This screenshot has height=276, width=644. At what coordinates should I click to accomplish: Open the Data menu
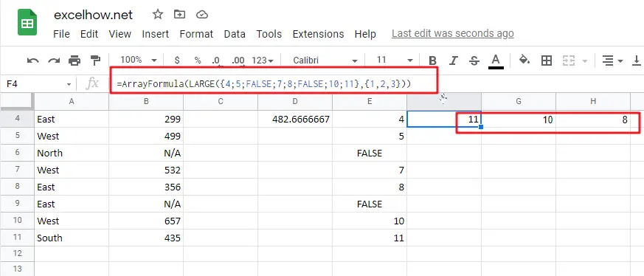pos(235,34)
